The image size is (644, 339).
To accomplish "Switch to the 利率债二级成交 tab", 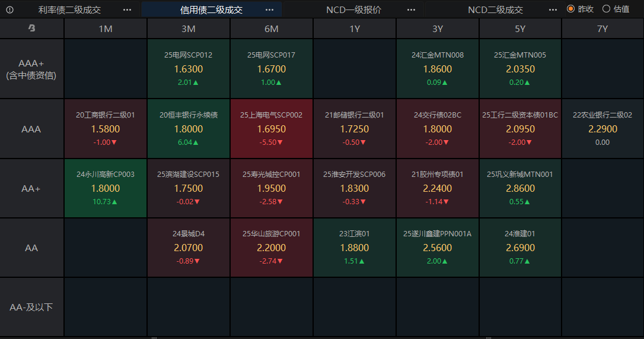I will (x=69, y=9).
